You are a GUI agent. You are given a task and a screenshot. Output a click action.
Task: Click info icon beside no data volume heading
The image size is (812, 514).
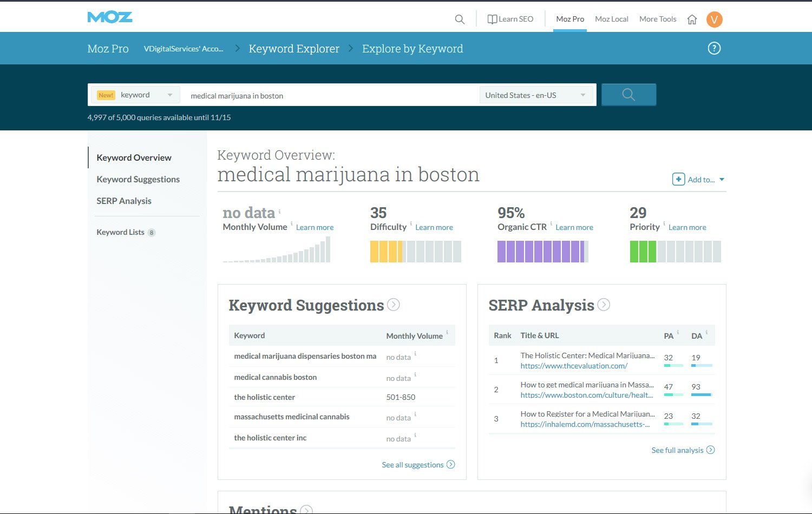pos(280,211)
